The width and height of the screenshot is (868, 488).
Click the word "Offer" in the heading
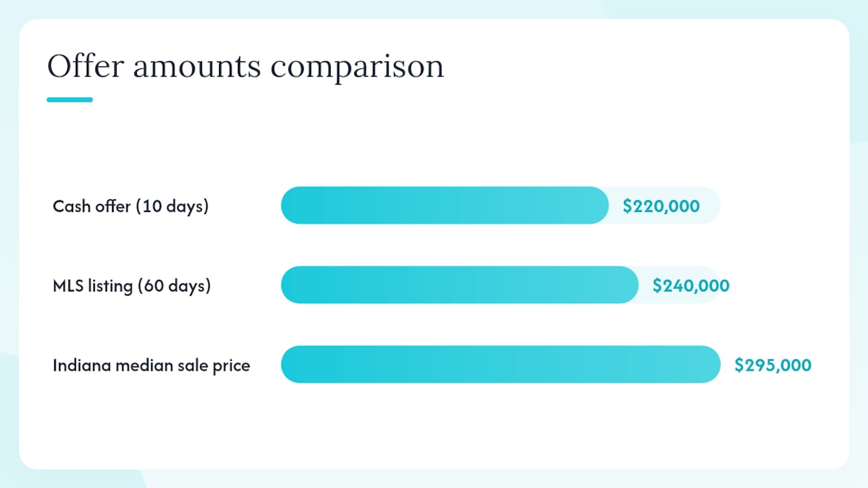[85, 66]
